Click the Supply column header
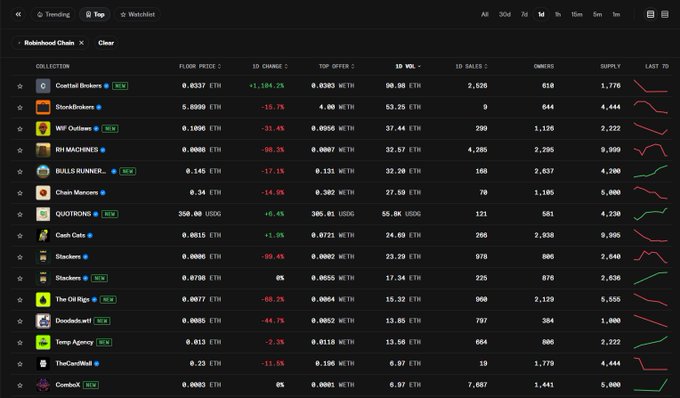This screenshot has width=680, height=398. 610,66
